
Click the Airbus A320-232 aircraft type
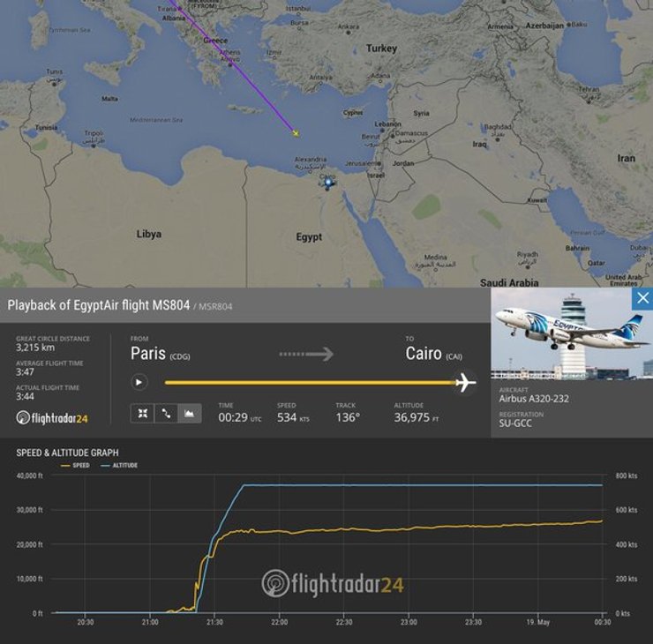(x=534, y=398)
